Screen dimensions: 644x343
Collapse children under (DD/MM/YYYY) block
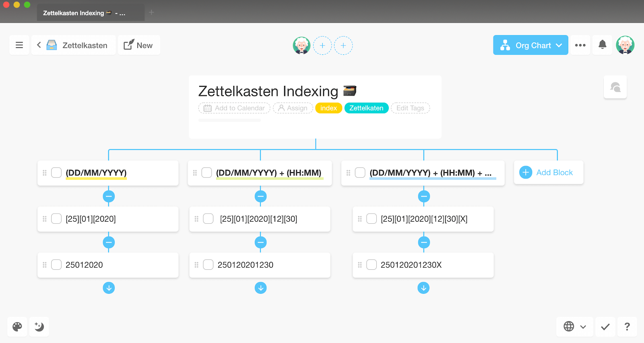(x=109, y=196)
